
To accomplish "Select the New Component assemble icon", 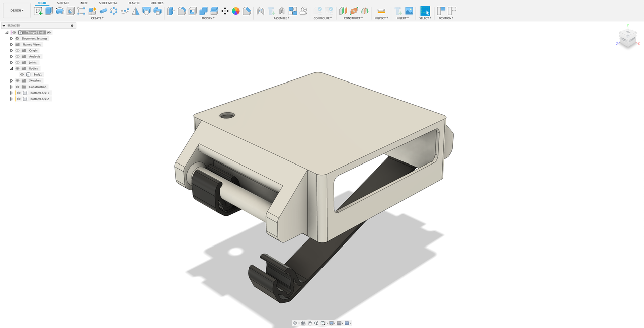I will coord(260,11).
